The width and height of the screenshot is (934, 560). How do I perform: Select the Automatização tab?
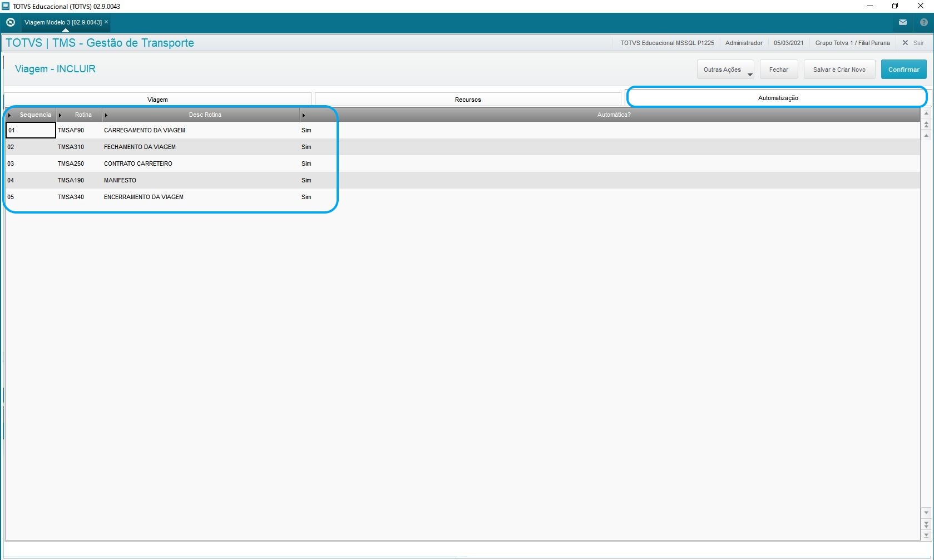click(777, 98)
